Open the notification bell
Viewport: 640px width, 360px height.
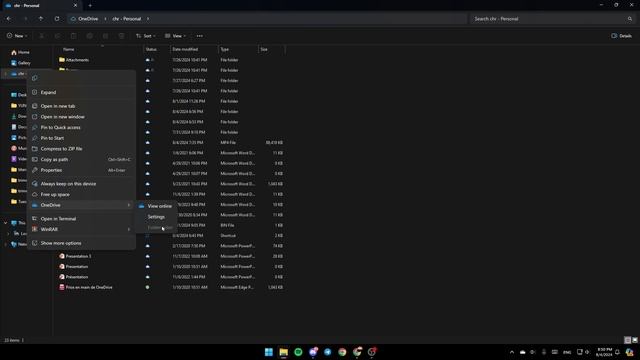tap(618, 352)
